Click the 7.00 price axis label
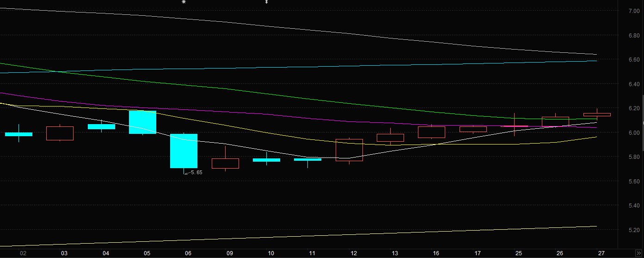The height and width of the screenshot is (258, 644). tap(633, 11)
